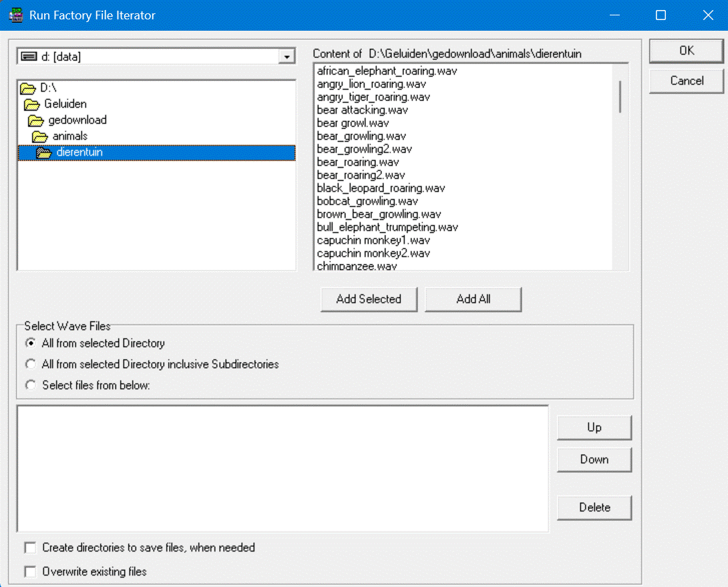This screenshot has height=587, width=728.
Task: Choose 'Select files from below' radio option
Action: 30,385
